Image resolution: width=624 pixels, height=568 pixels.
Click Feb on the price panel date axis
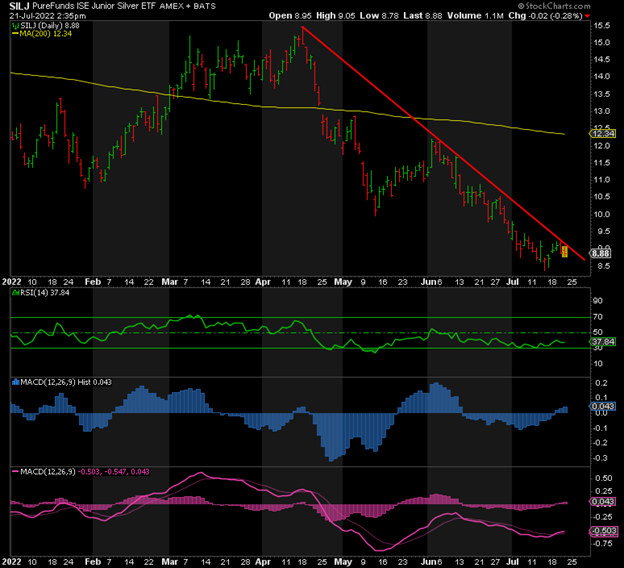pos(93,282)
